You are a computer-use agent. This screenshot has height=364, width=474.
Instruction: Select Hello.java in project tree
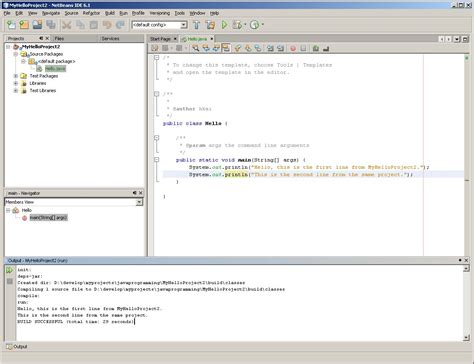tap(55, 69)
